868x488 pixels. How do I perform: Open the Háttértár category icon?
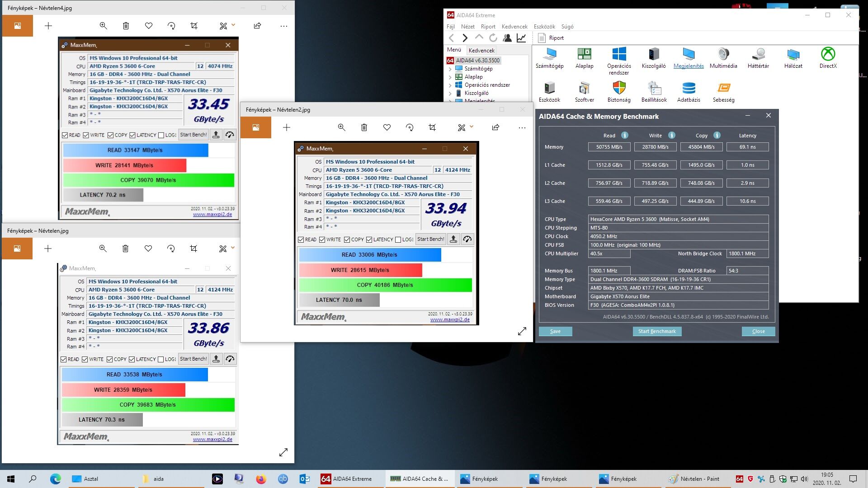coord(758,58)
